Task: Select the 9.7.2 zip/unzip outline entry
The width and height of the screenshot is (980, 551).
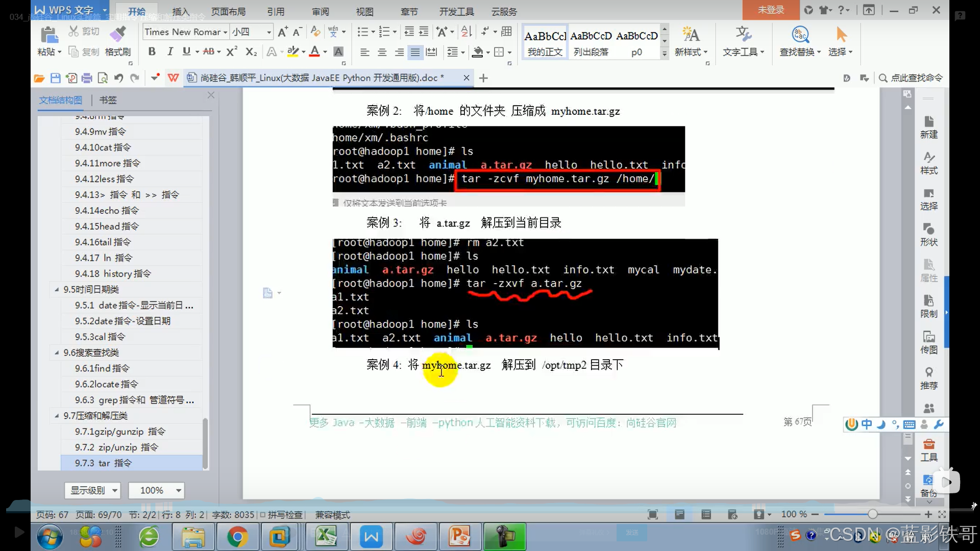Action: pyautogui.click(x=116, y=447)
